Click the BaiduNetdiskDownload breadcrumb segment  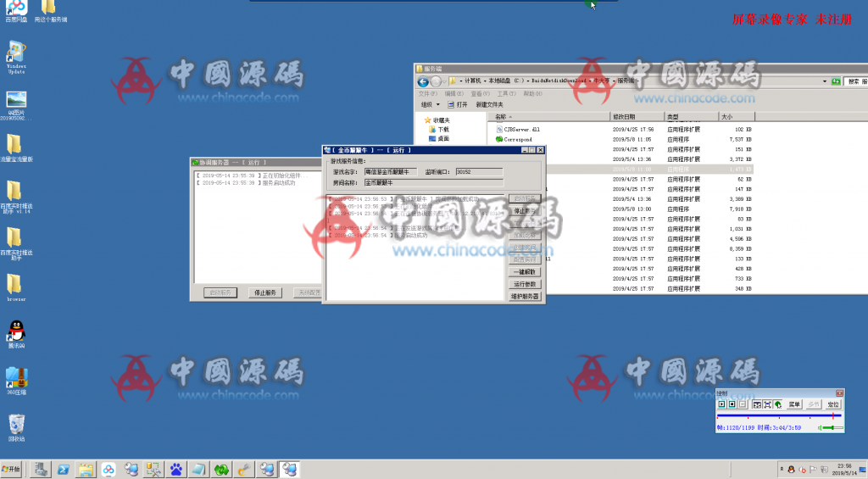click(559, 81)
